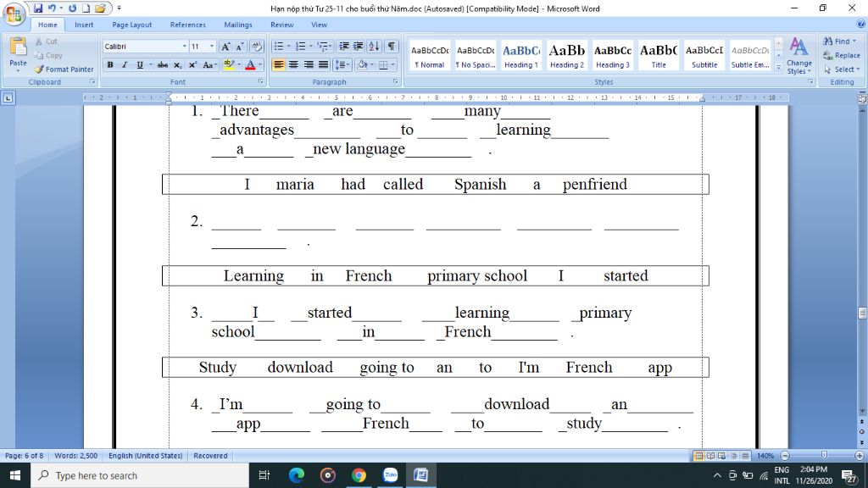
Task: Apply the Heading 1 style
Action: (521, 55)
